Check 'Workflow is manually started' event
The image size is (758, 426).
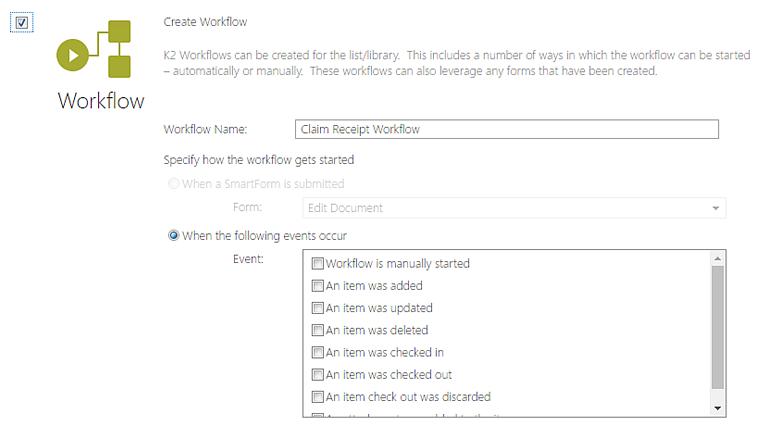point(318,264)
